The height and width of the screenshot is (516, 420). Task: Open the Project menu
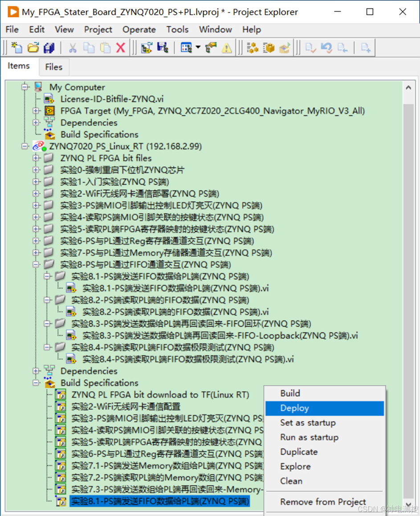point(98,29)
